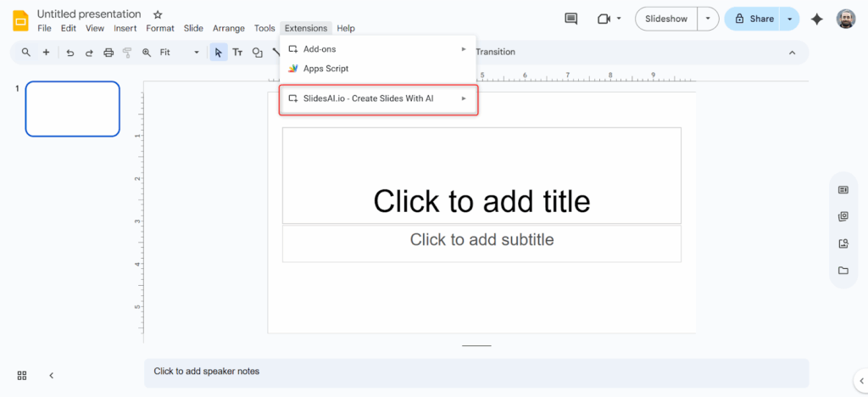Click the Gemini sparkle icon
868x397 pixels.
[816, 19]
